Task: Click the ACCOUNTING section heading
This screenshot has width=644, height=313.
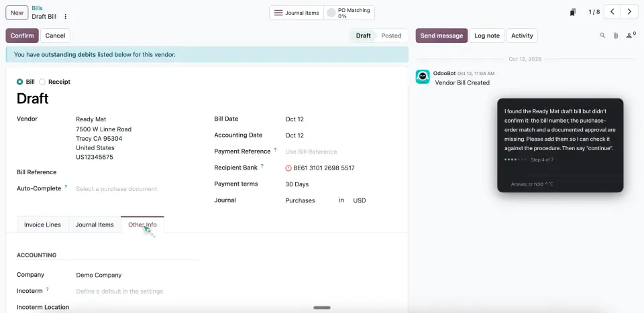Action: [x=36, y=255]
